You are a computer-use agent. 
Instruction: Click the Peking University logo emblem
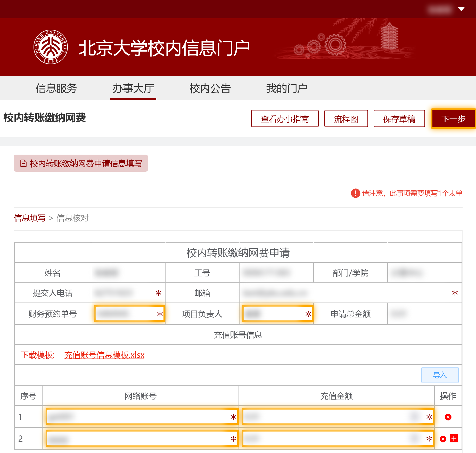click(x=51, y=47)
